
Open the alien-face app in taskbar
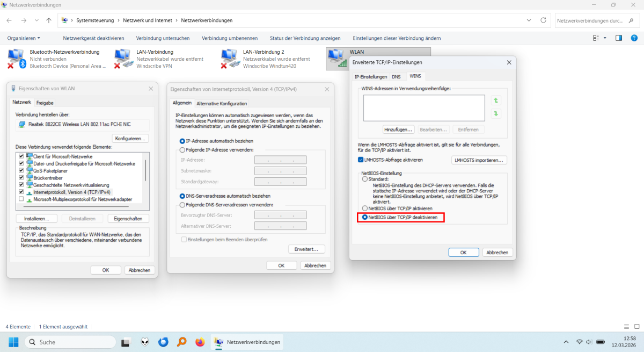click(145, 342)
